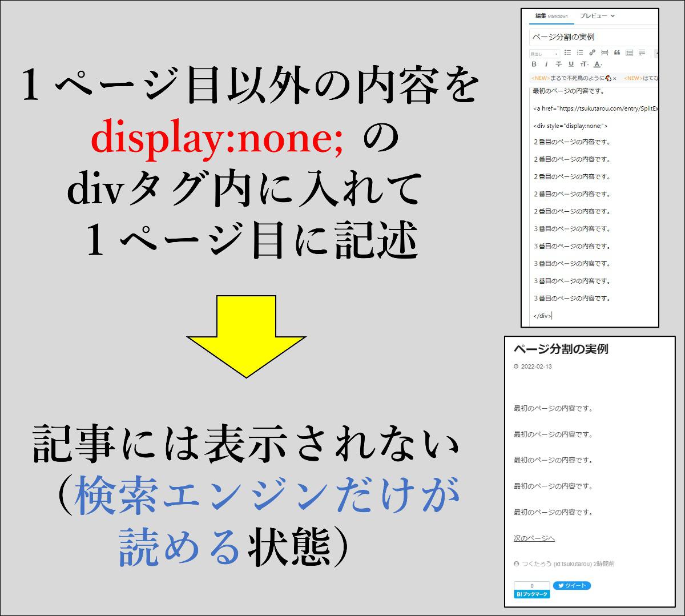This screenshot has width=685, height=616.
Task: Click the 次のページへ link
Action: pyautogui.click(x=534, y=538)
